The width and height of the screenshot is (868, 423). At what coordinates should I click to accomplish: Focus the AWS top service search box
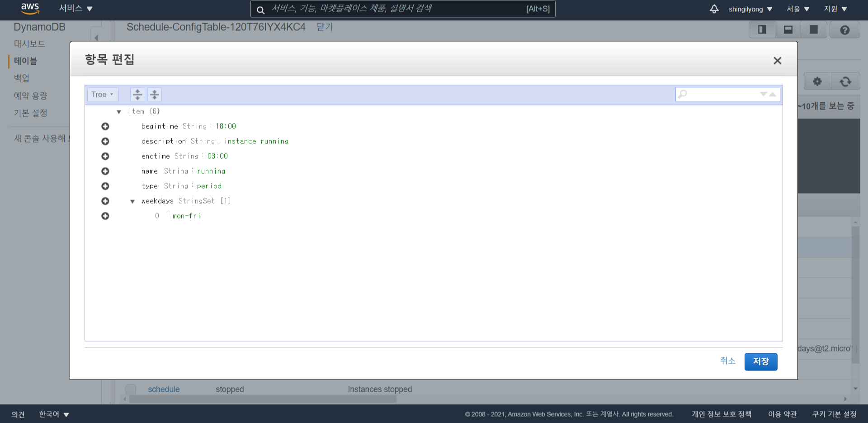[403, 9]
